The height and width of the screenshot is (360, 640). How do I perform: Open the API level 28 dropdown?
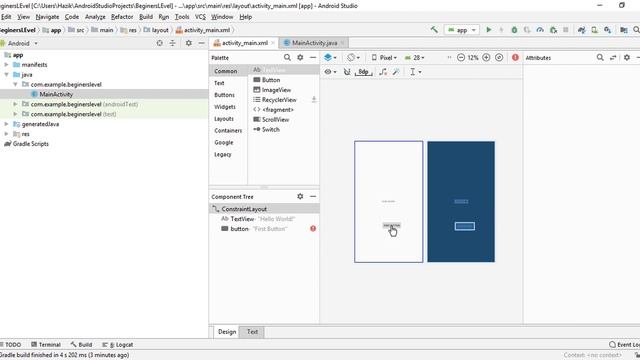(x=415, y=58)
